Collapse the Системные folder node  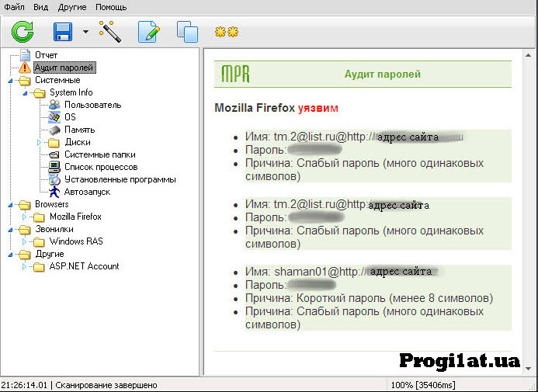coord(10,81)
